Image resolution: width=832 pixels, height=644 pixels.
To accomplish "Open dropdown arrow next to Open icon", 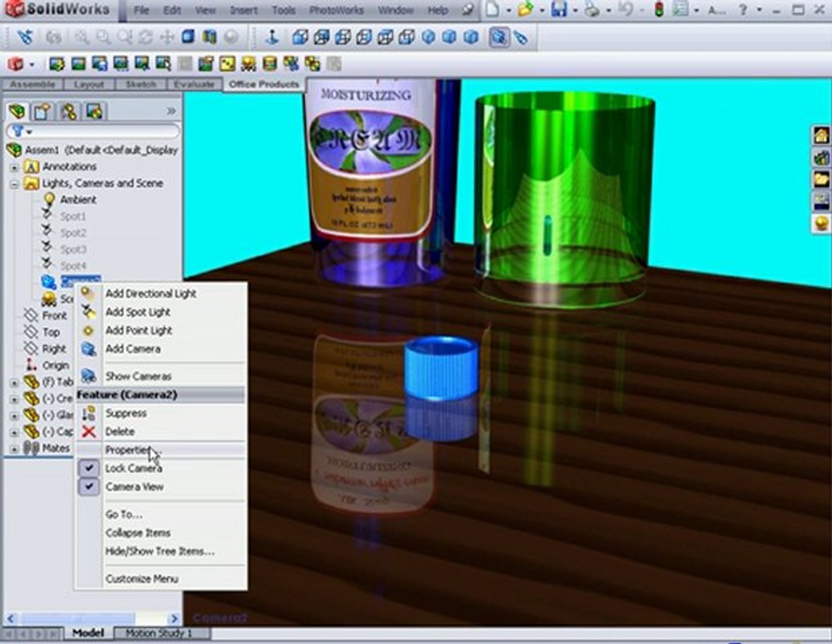I will [542, 10].
